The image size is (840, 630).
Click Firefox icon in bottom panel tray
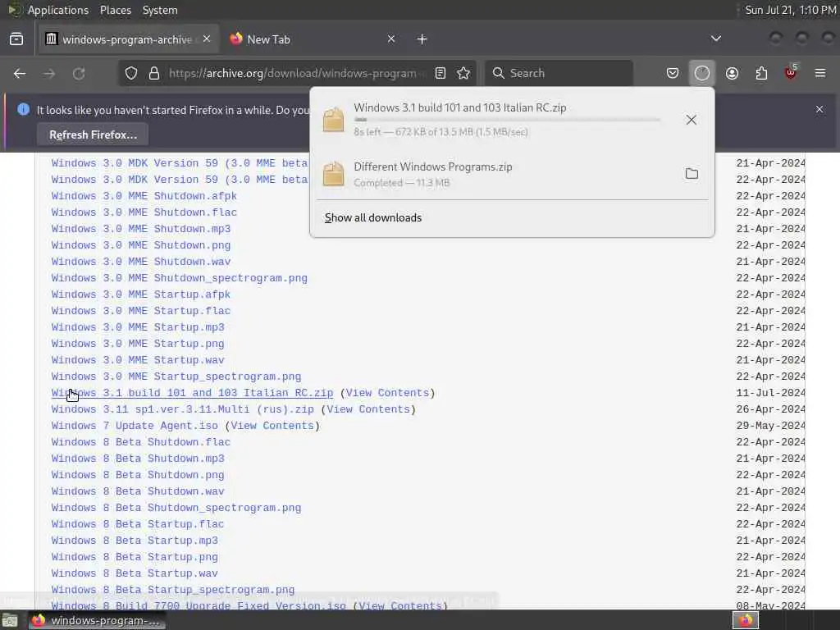746,620
